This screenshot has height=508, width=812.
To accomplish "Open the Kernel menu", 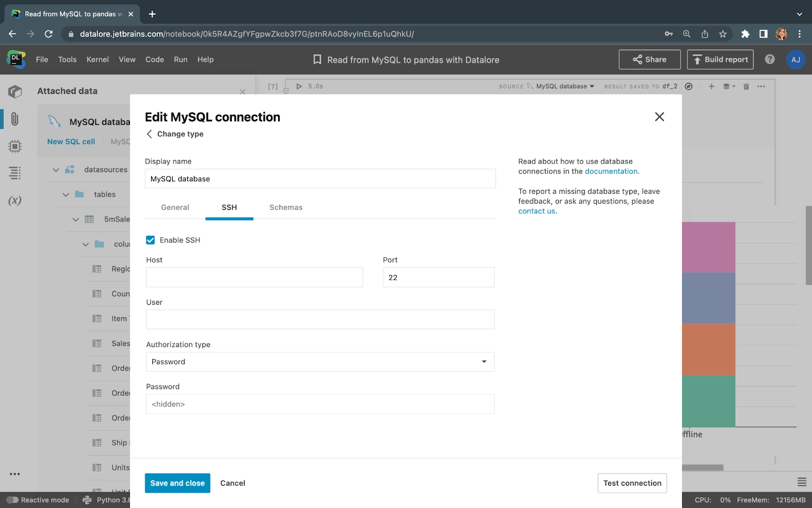I will coord(97,59).
